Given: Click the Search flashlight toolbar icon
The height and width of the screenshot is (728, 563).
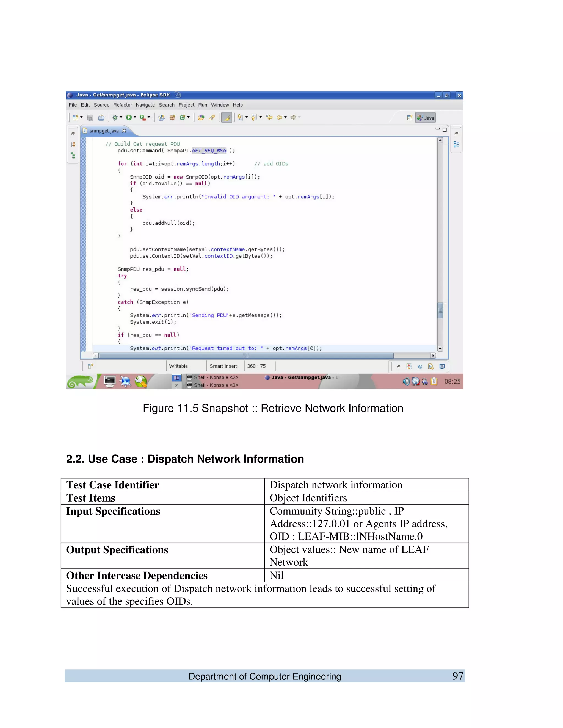Looking at the screenshot, I should click(x=212, y=117).
